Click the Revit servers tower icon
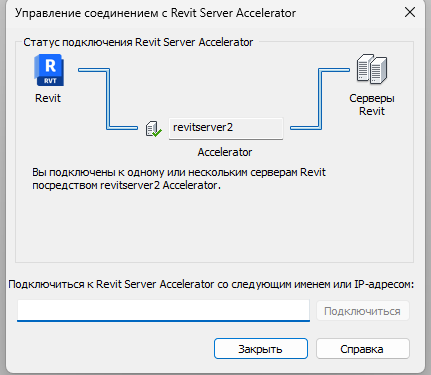Screen dimensions: 431x375 click(x=372, y=69)
